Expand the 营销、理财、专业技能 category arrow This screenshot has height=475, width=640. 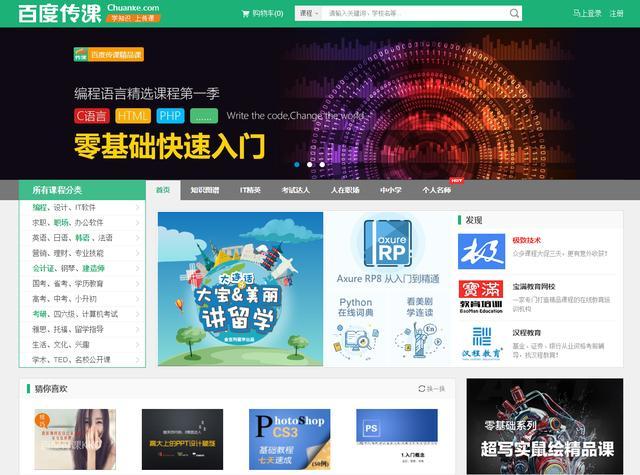point(138,253)
